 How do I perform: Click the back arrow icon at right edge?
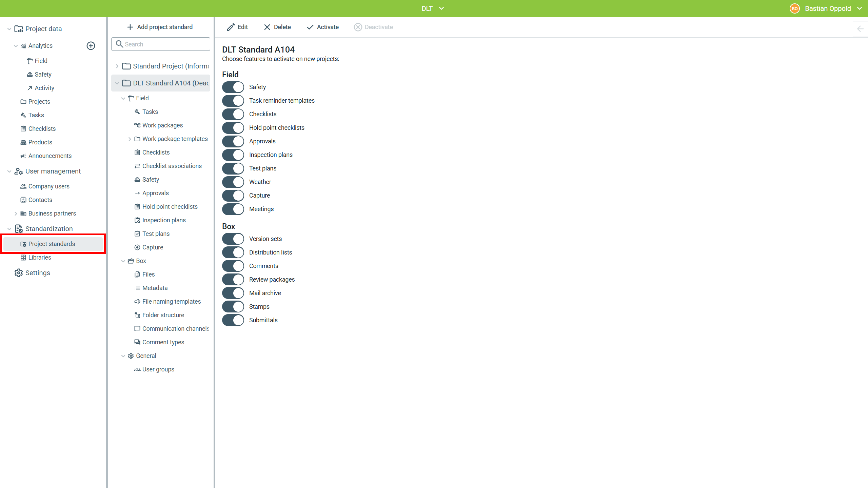[860, 29]
